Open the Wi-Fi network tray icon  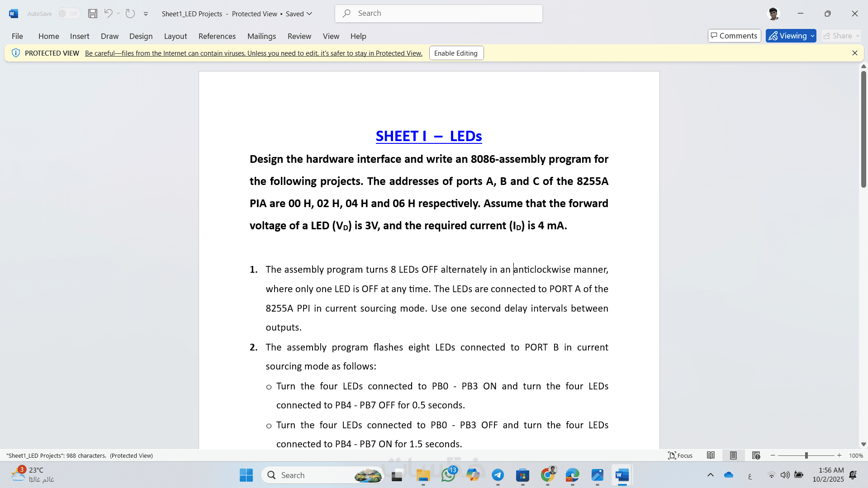[x=772, y=475]
